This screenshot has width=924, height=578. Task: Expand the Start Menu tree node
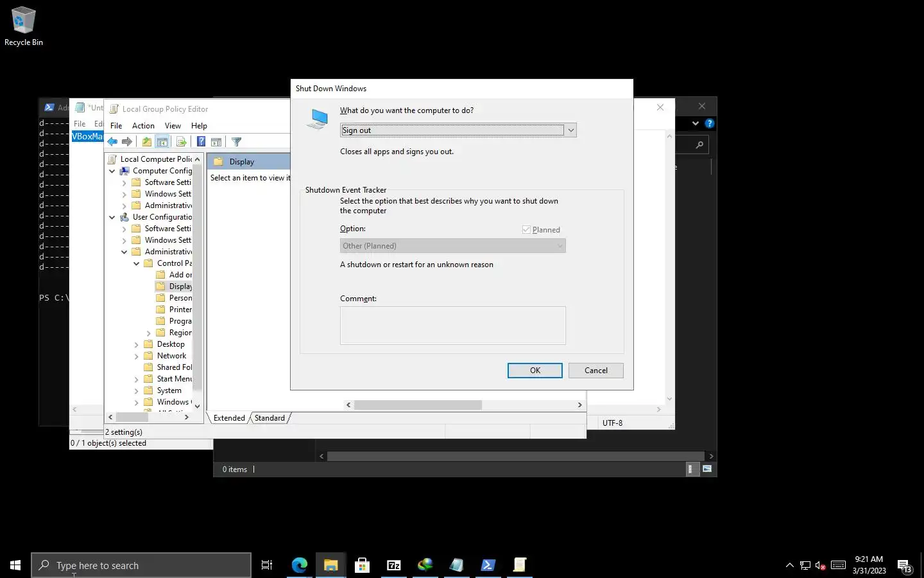pyautogui.click(x=137, y=379)
